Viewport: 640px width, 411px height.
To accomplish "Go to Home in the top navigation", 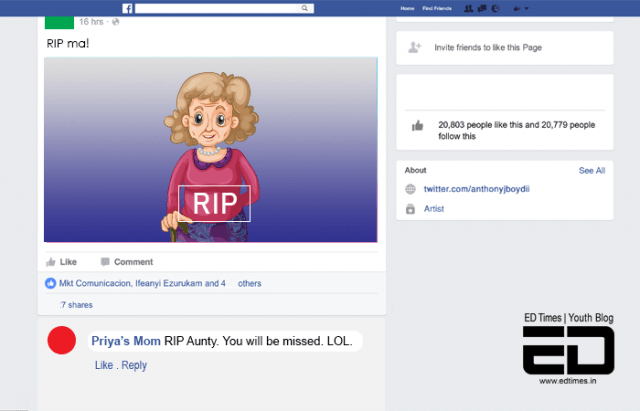I will 406,8.
